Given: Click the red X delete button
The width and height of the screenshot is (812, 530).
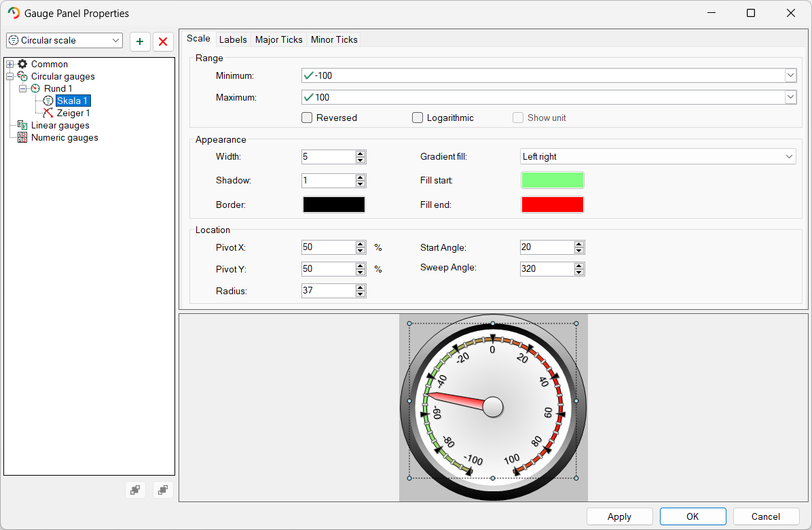Looking at the screenshot, I should (x=163, y=41).
